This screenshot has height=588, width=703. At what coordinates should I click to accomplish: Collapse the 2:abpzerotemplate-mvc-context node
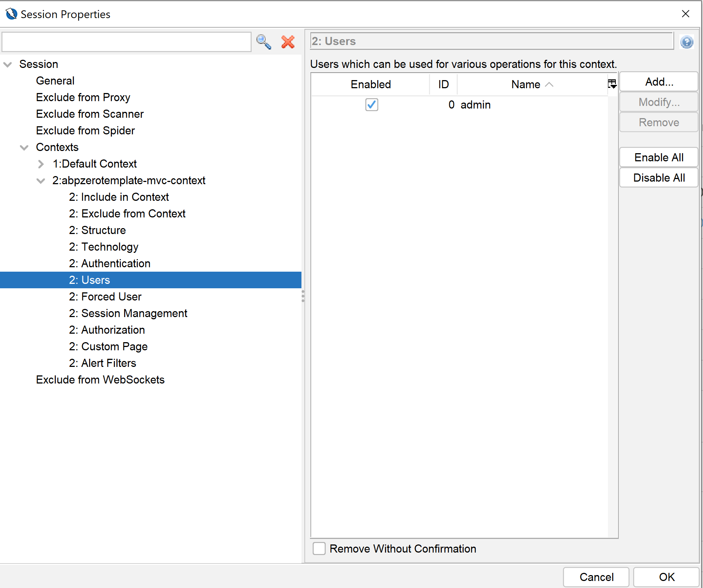[41, 181]
